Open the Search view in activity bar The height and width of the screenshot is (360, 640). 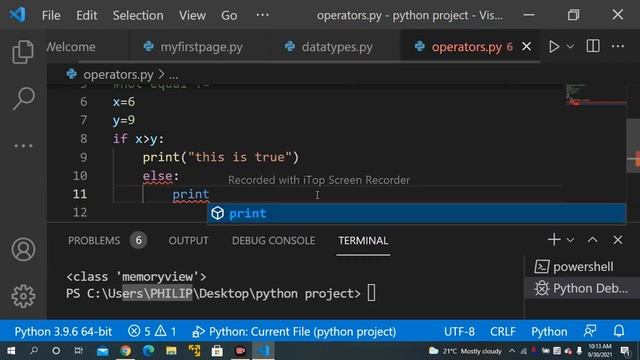pyautogui.click(x=23, y=98)
